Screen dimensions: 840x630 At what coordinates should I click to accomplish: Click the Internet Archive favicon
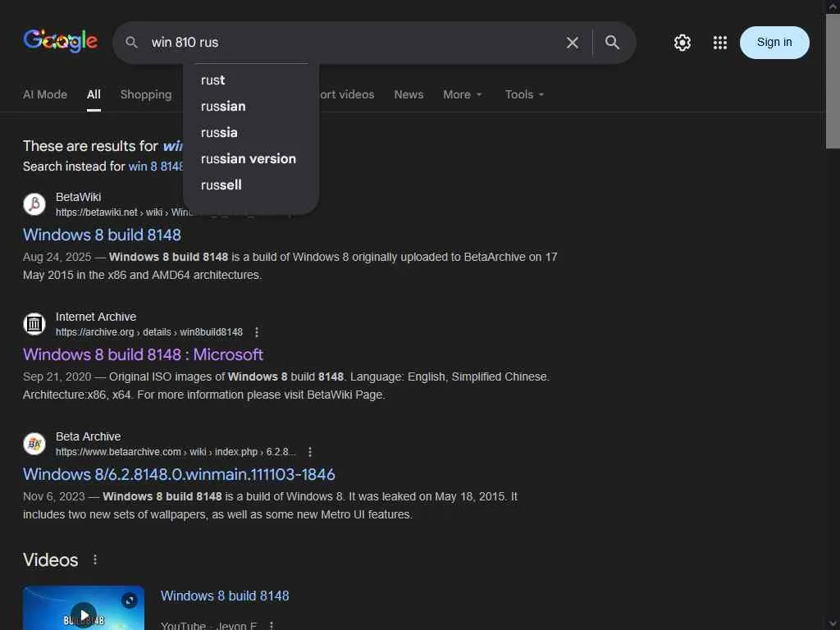pos(34,323)
